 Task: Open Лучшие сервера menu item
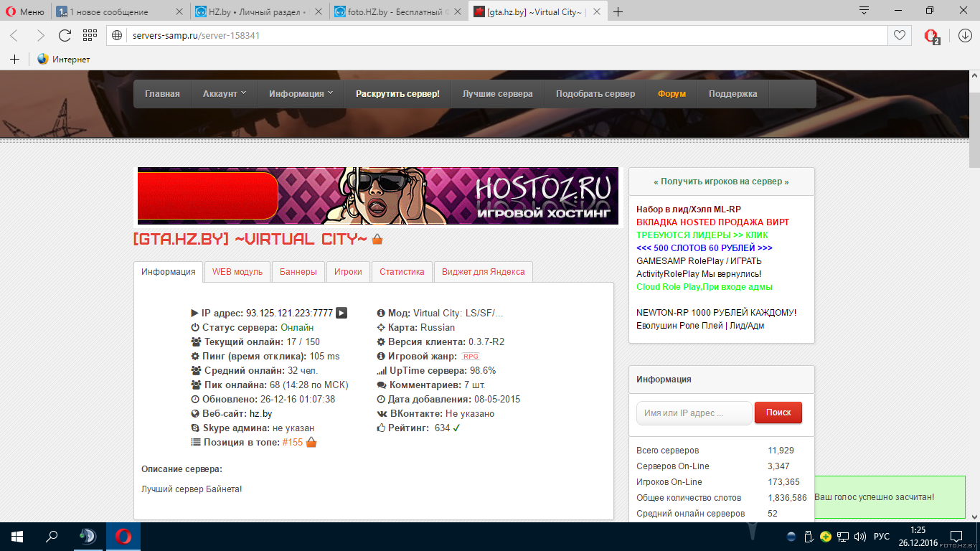tap(497, 94)
